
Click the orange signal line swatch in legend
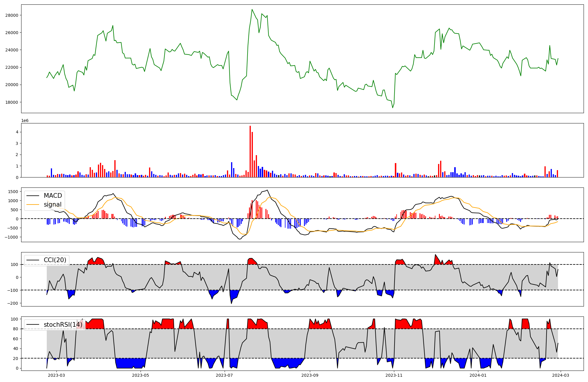(33, 205)
